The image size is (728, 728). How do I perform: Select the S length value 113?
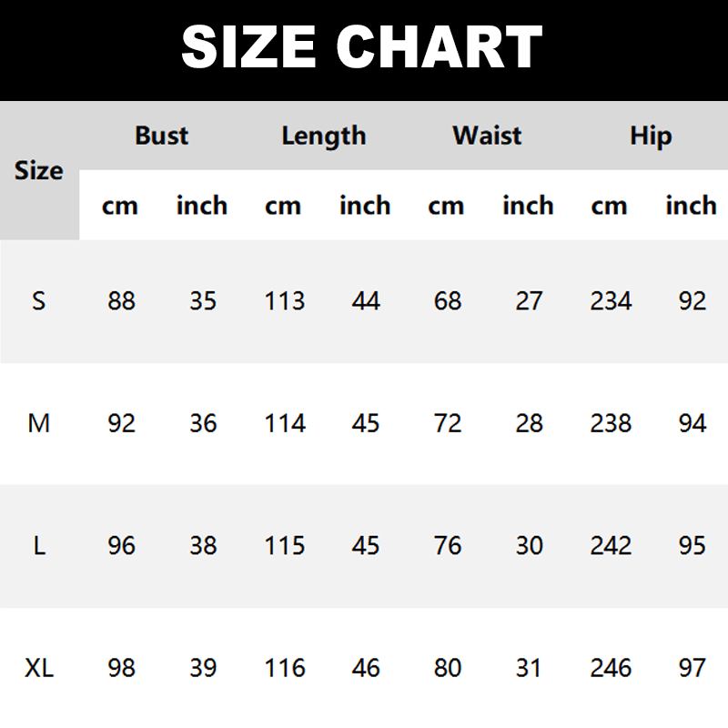pyautogui.click(x=284, y=301)
